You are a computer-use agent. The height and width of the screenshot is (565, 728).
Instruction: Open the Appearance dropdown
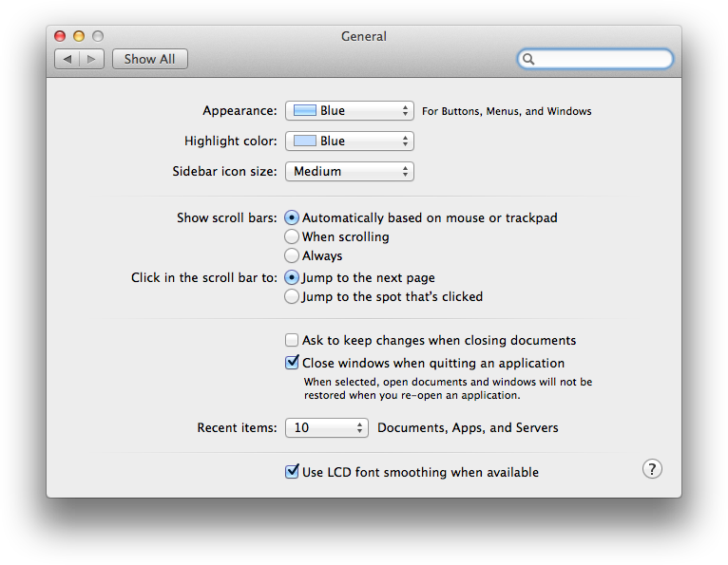pos(349,111)
